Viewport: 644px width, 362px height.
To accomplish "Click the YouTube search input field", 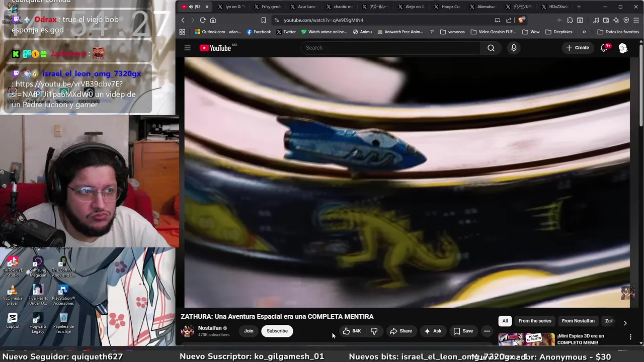I will tap(390, 48).
